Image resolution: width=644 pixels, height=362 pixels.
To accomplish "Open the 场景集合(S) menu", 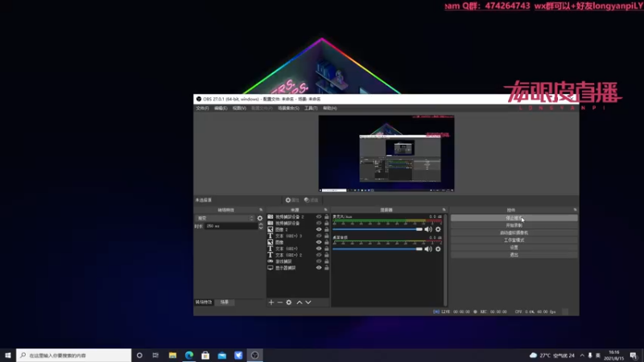I will tap(288, 109).
